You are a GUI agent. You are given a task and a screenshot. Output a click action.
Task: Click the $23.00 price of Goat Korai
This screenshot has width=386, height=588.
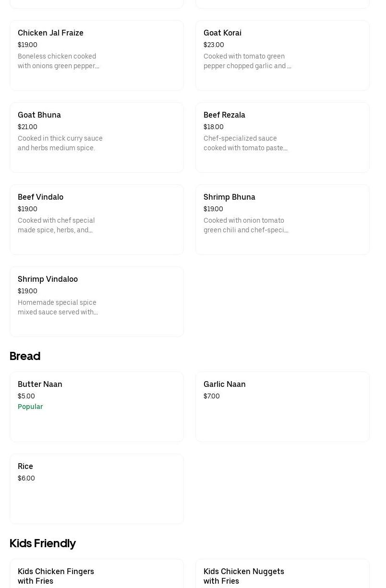[214, 45]
